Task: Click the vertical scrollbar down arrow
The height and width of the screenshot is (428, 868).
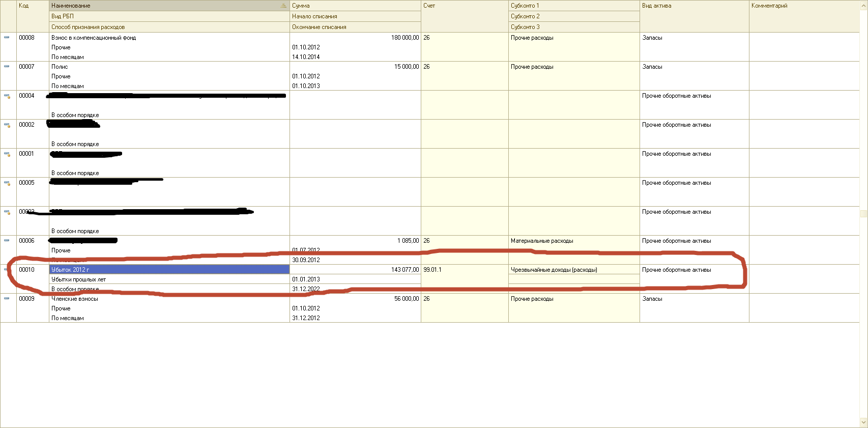Action: tap(863, 422)
